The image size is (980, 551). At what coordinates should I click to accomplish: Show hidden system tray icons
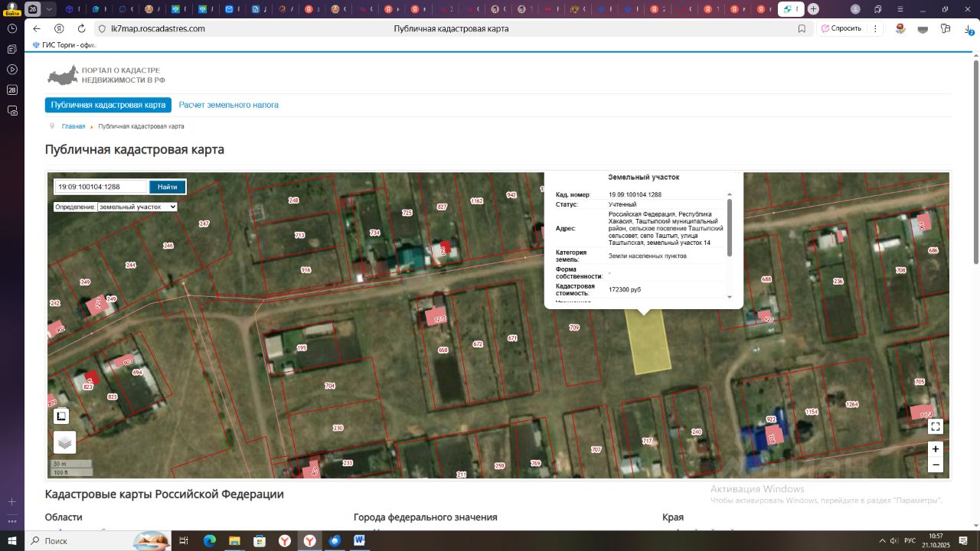882,540
